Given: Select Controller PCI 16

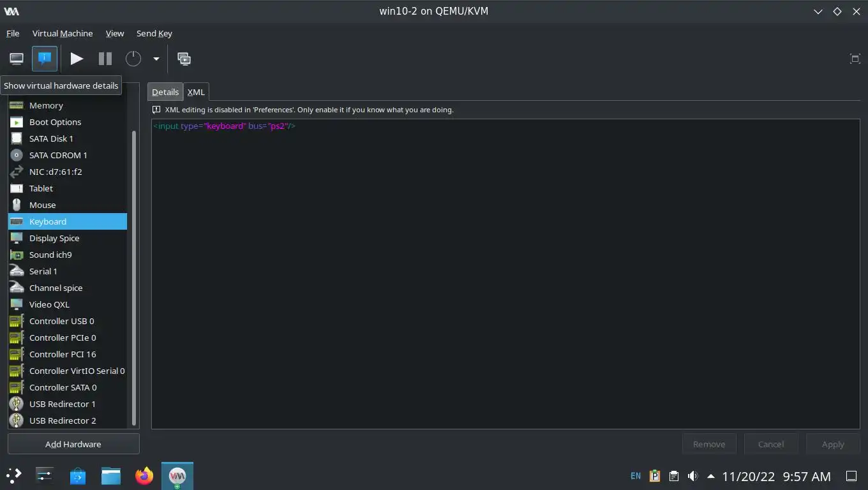Looking at the screenshot, I should pyautogui.click(x=68, y=354).
